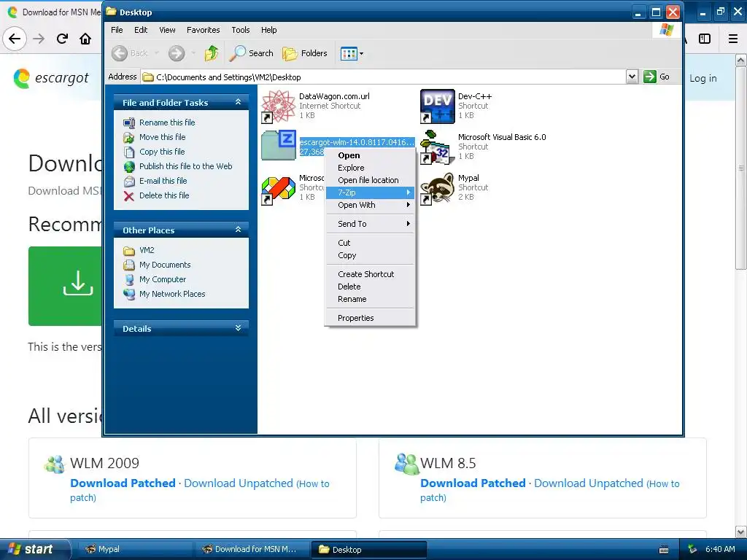747x560 pixels.
Task: Open the View menu
Action: click(x=167, y=30)
